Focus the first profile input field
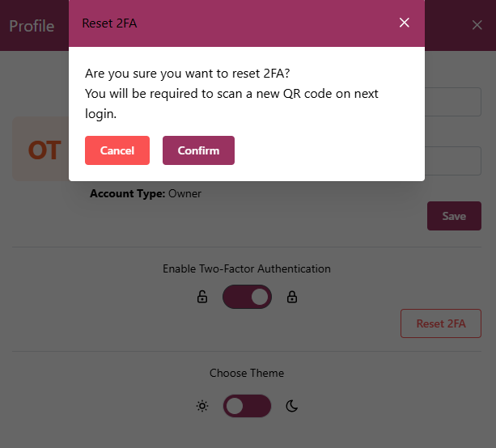Viewport: 496px width, 448px height. coord(452,102)
